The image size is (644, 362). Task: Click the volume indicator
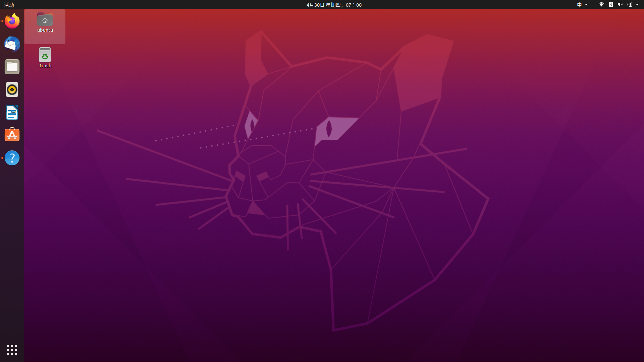(x=620, y=5)
